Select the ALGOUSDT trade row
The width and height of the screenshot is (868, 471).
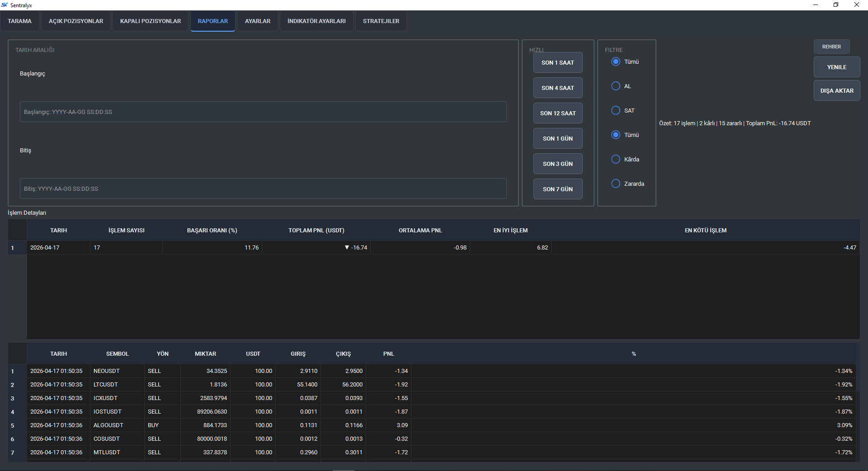pyautogui.click(x=108, y=425)
